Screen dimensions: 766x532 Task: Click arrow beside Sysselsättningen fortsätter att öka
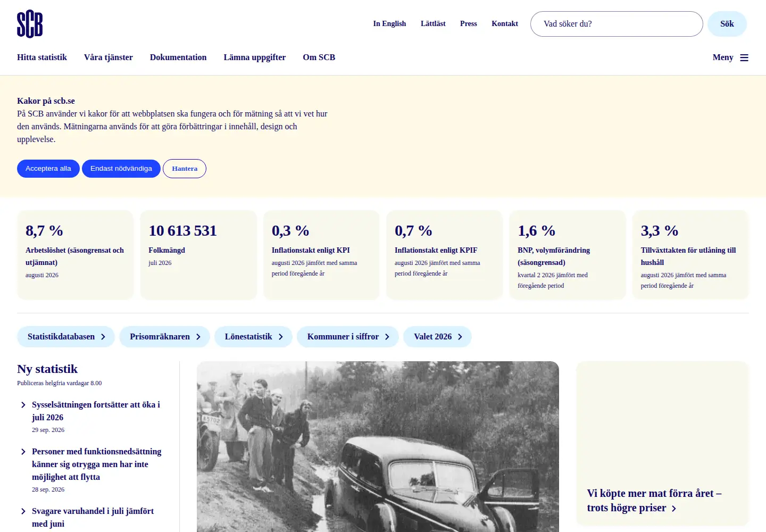point(23,405)
